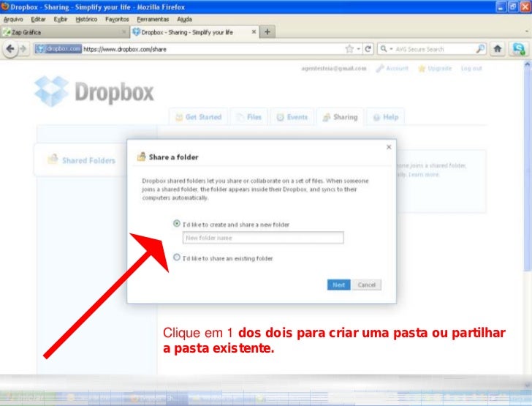Open the Histórico menu

[86, 19]
